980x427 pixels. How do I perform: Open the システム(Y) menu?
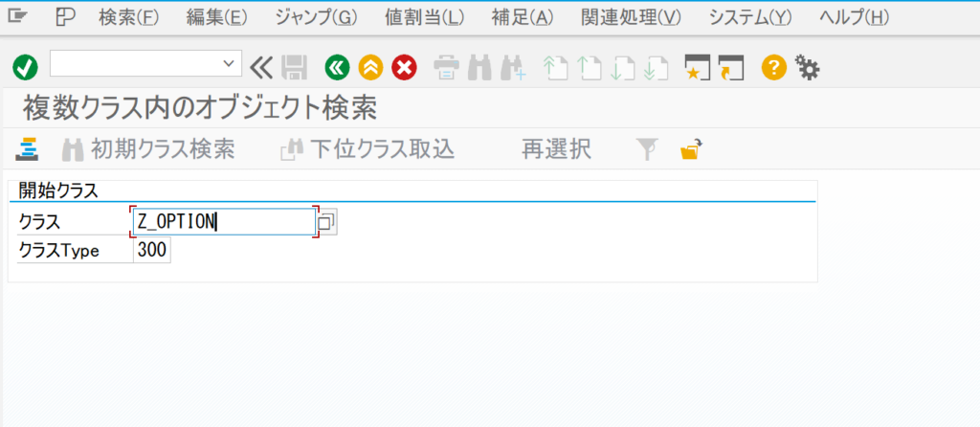750,17
